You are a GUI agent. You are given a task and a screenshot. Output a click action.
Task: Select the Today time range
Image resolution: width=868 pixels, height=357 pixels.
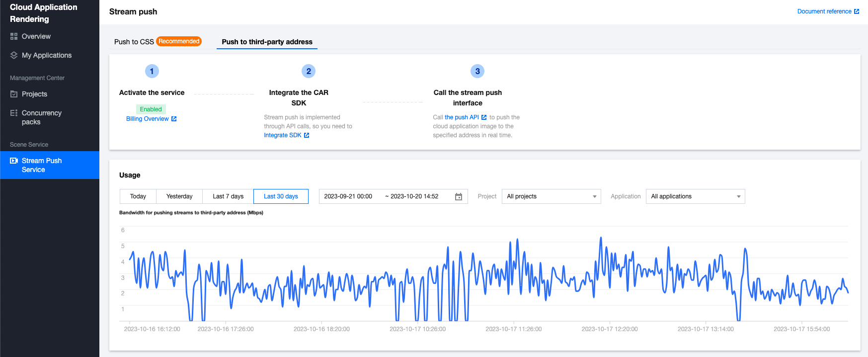pos(138,196)
